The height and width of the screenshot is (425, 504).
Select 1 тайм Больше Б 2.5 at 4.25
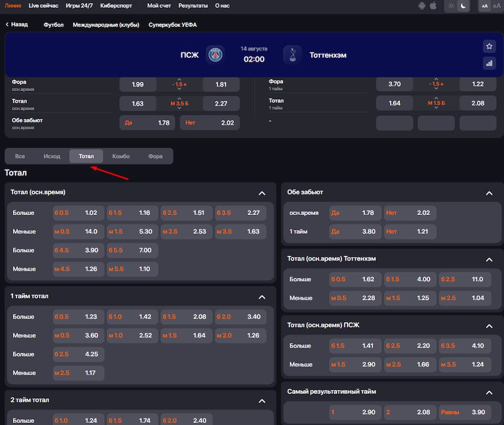tap(78, 354)
